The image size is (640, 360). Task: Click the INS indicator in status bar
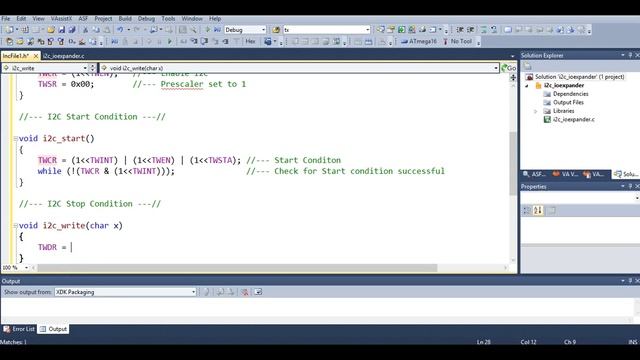click(x=633, y=342)
